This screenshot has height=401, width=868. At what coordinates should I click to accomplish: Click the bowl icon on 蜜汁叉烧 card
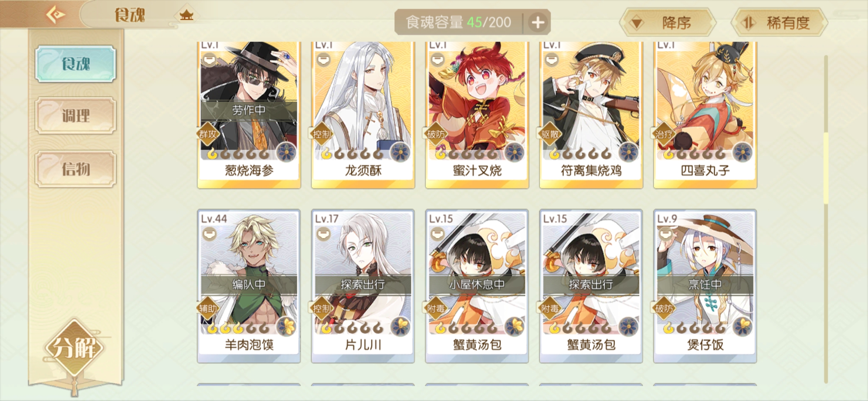click(438, 59)
